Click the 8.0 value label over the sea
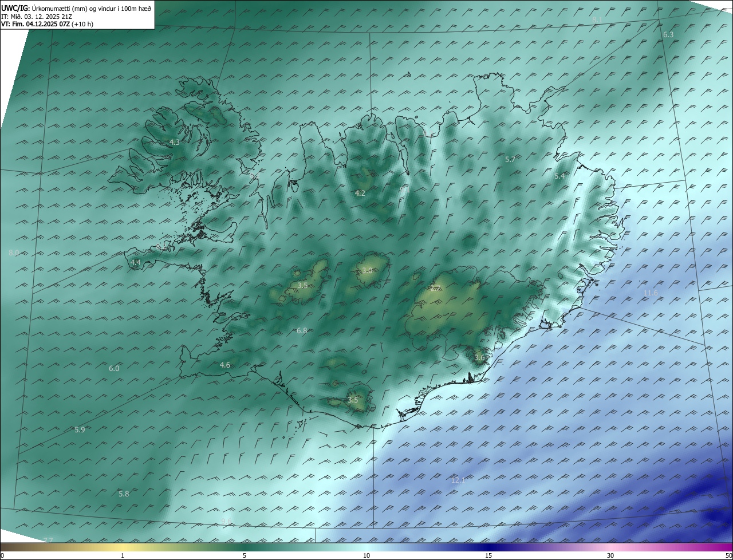The image size is (733, 560). click(14, 253)
